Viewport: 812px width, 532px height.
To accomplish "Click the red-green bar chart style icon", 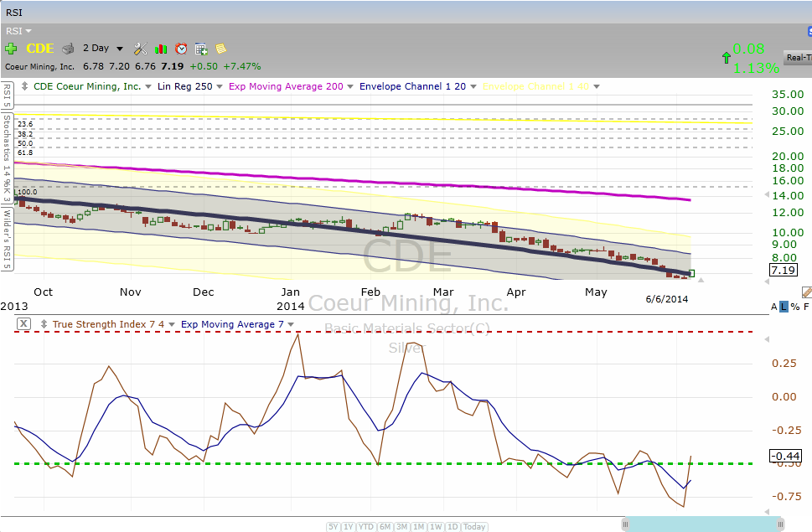I will point(161,49).
